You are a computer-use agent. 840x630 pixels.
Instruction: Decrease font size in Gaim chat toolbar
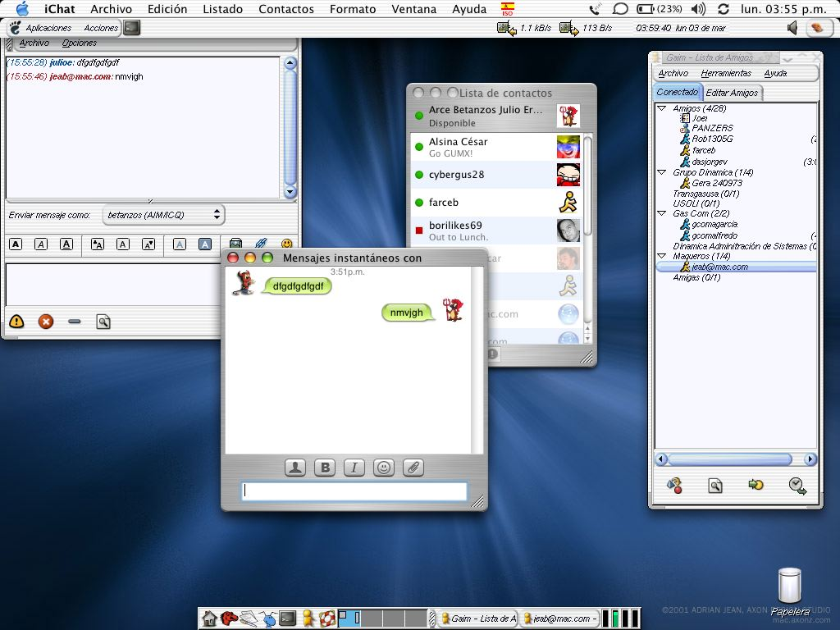(148, 244)
